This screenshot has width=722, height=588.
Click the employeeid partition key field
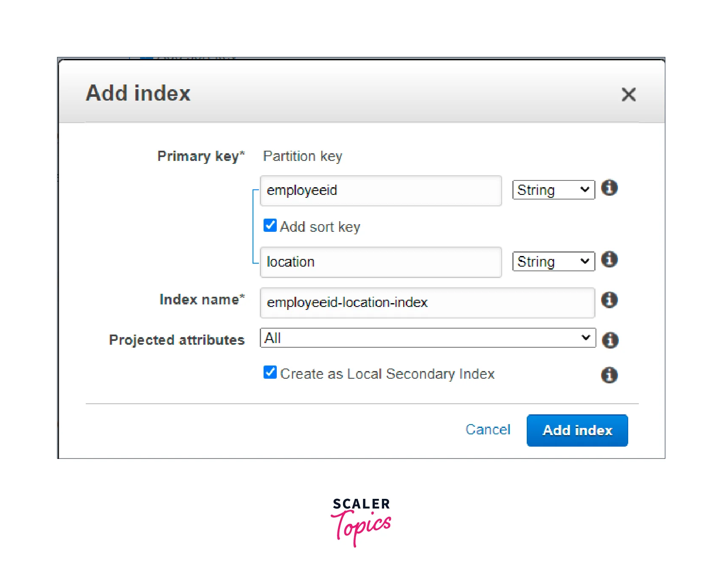click(380, 191)
